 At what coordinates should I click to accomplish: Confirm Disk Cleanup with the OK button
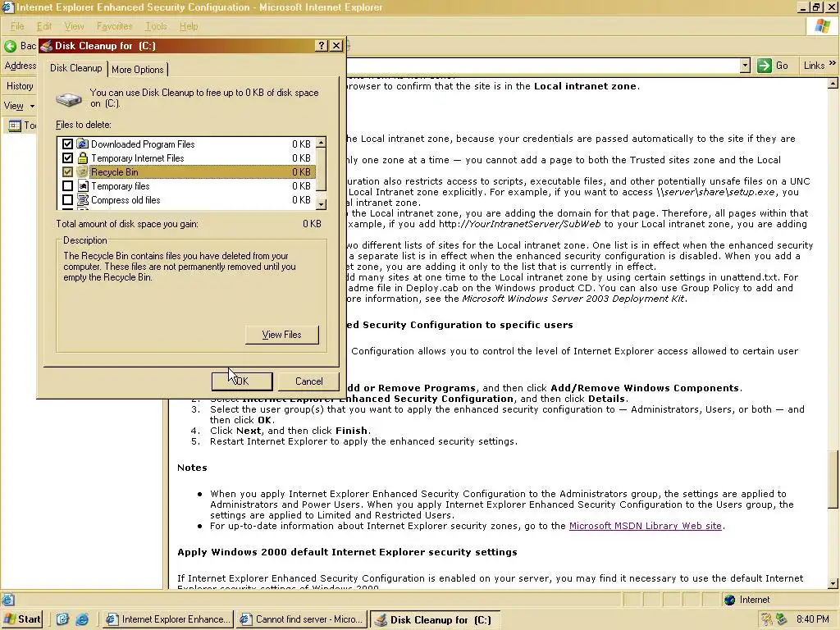[x=242, y=381]
